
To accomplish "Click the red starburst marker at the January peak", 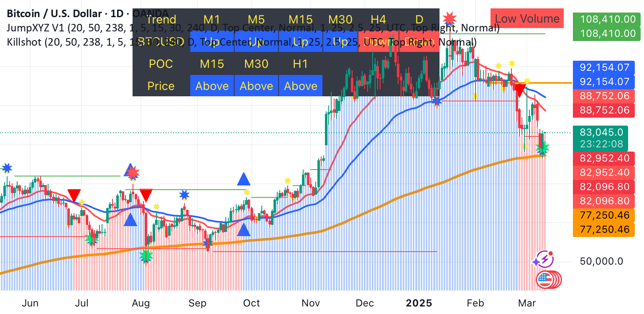I will tap(450, 18).
